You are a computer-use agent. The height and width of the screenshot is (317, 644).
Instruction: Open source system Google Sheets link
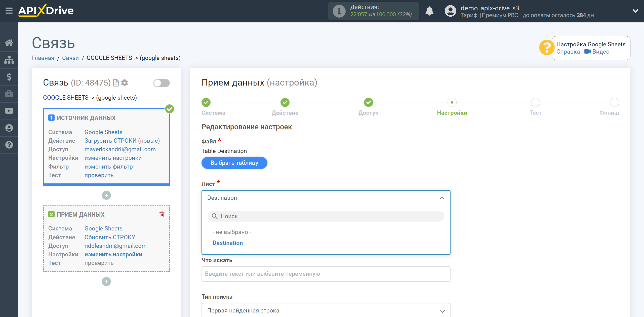(x=103, y=132)
